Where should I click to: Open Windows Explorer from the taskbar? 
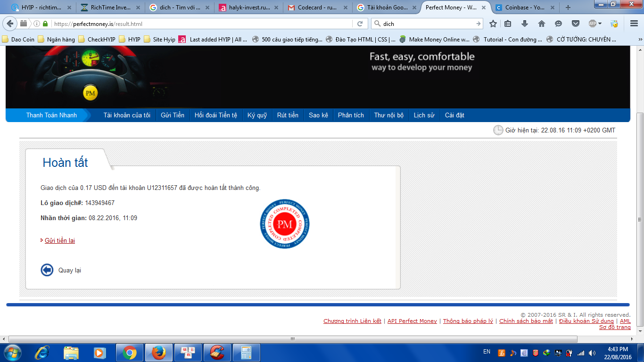point(71,353)
